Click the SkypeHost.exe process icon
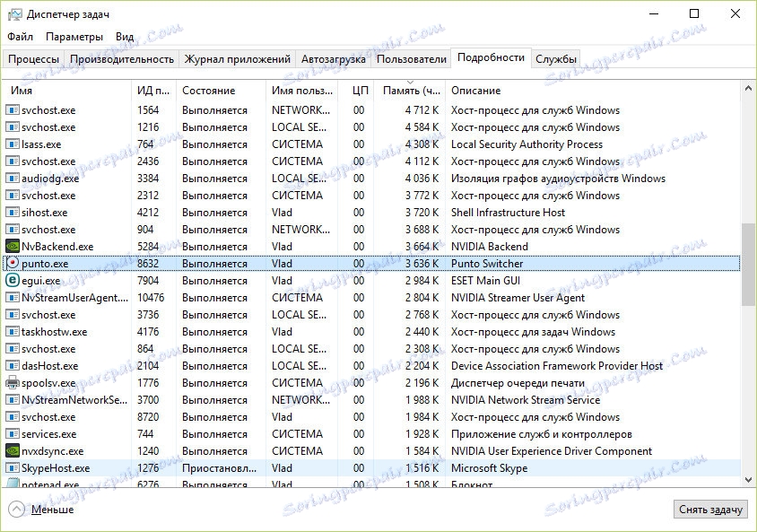757x532 pixels. pyautogui.click(x=12, y=468)
